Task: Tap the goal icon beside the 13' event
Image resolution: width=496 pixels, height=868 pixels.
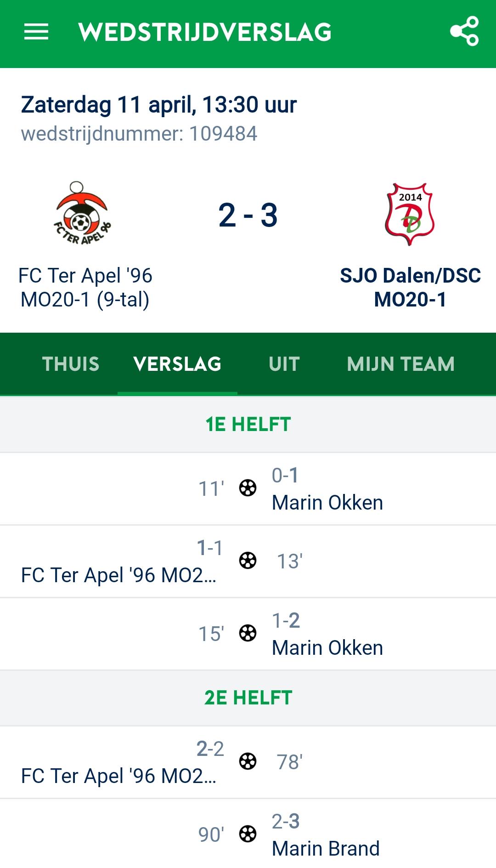Action: click(248, 561)
